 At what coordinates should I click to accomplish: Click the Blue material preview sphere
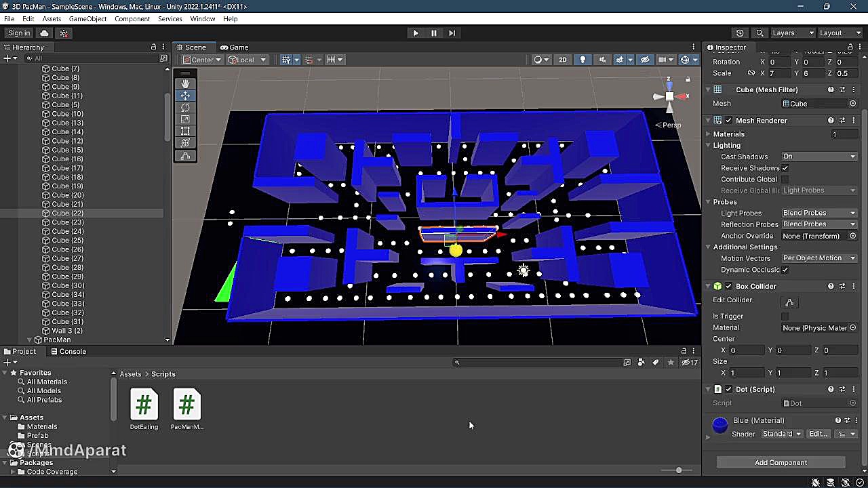point(719,425)
